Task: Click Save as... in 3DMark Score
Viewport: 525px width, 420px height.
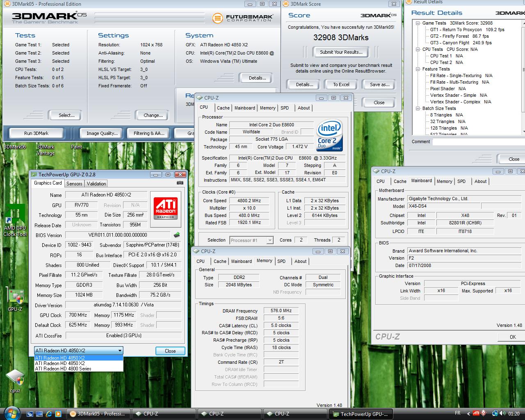Action: click(379, 84)
